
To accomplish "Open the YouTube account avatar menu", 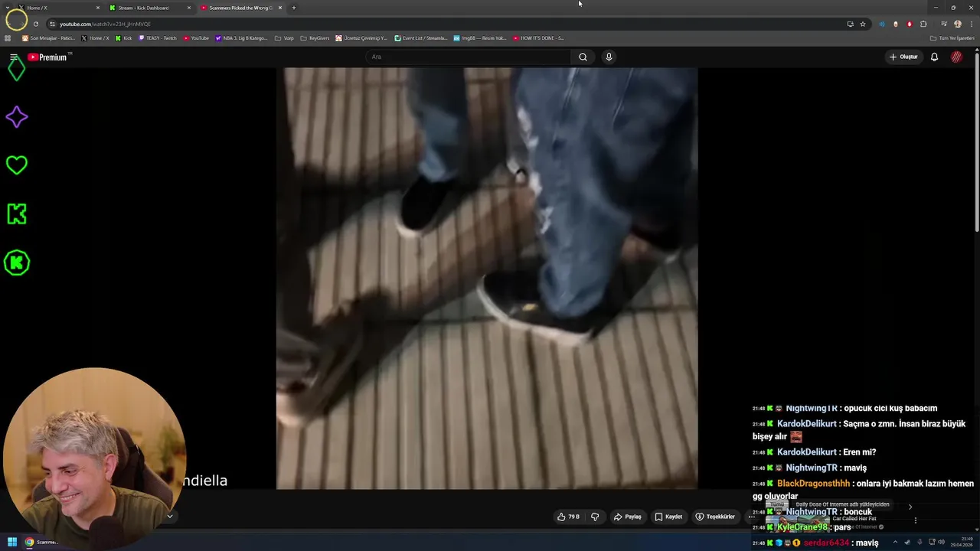I will [956, 57].
